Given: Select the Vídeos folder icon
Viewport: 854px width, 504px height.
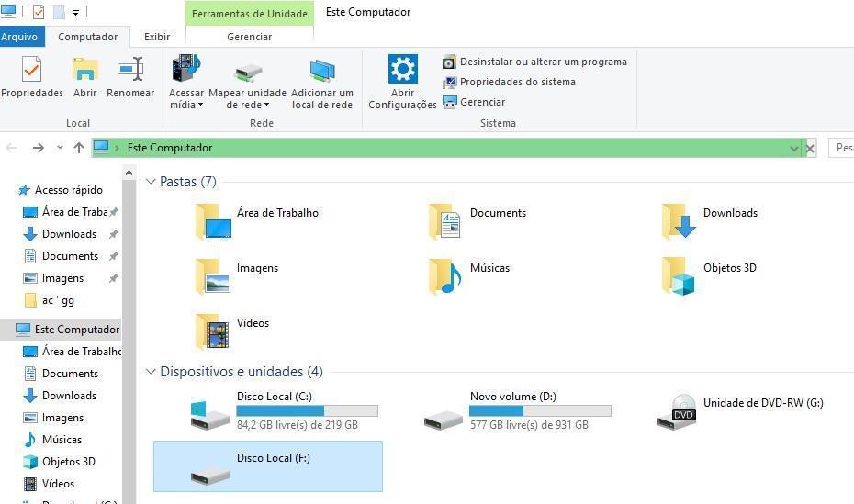Looking at the screenshot, I should point(212,331).
